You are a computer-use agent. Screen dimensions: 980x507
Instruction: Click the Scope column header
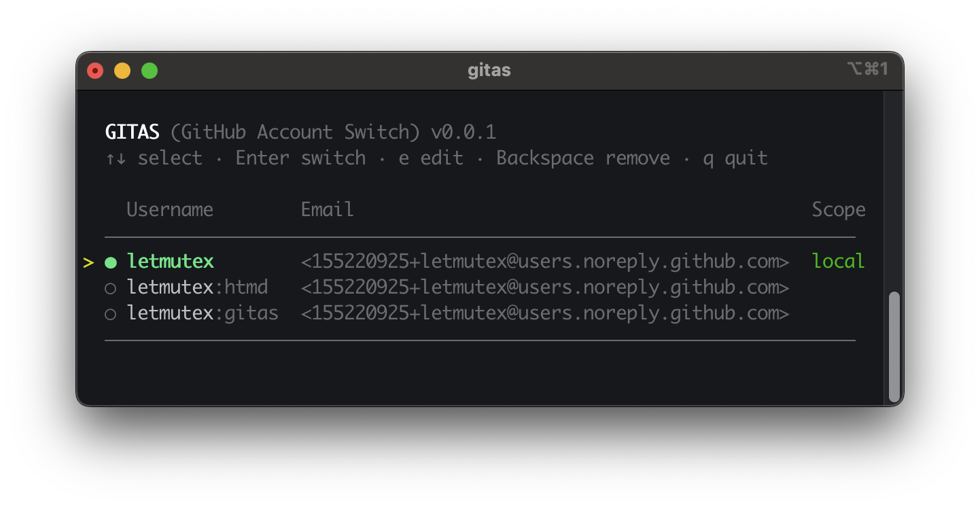838,209
